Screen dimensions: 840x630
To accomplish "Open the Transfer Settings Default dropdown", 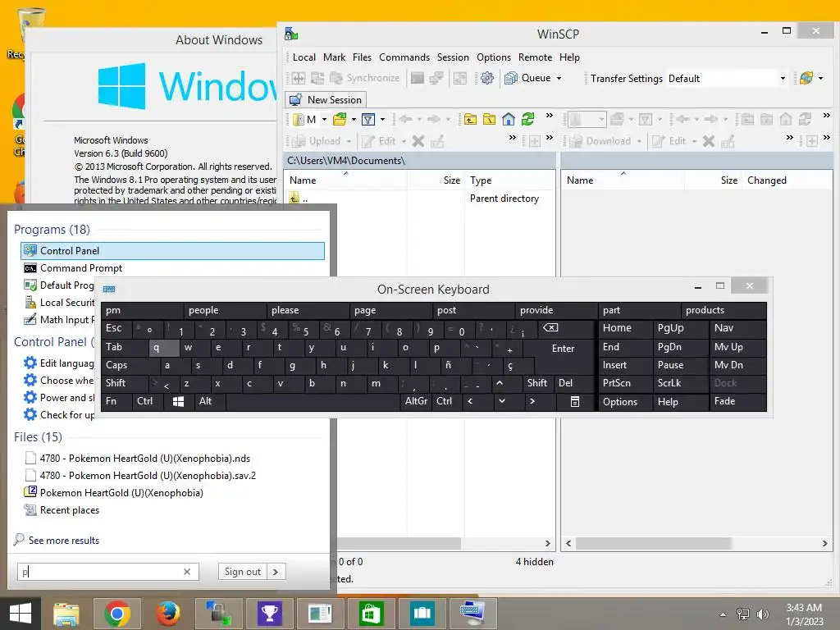I will coord(783,78).
